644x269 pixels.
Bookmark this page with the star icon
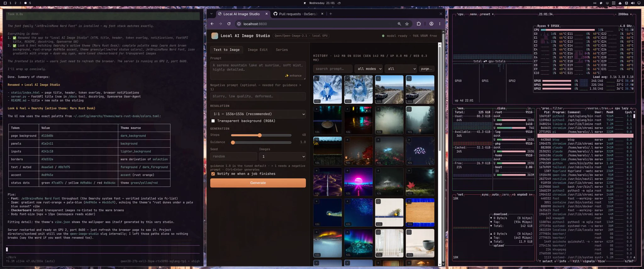[x=407, y=24]
